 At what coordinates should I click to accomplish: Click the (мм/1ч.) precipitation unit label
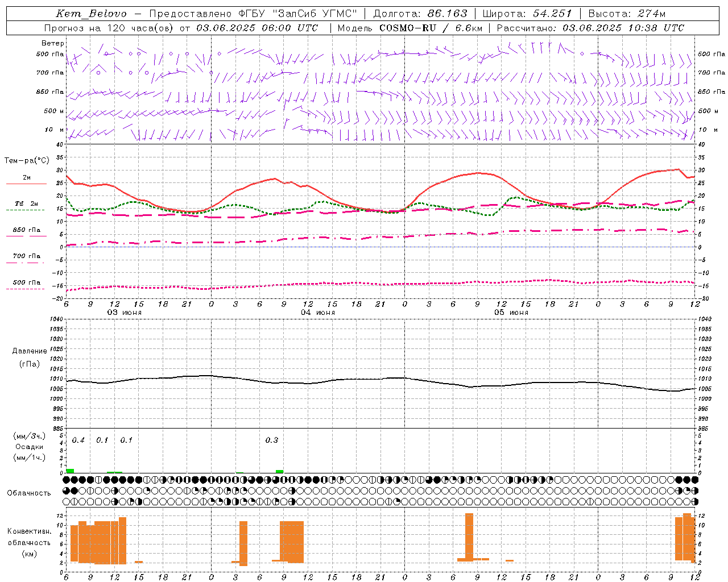29,458
